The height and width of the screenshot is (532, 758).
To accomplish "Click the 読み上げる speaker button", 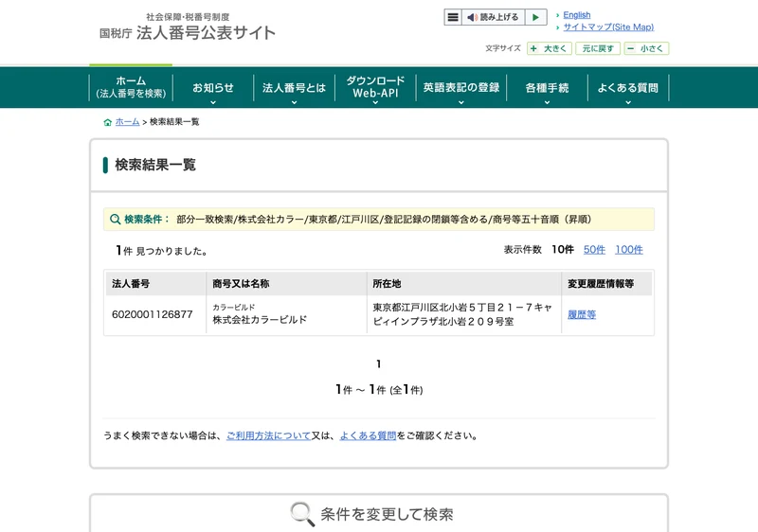I will [x=493, y=17].
